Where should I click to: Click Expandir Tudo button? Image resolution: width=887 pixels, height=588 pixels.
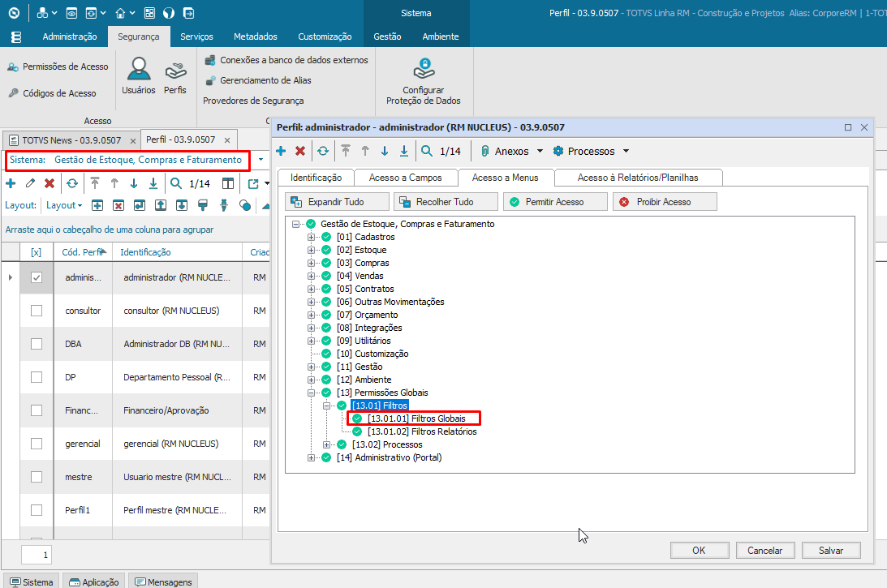[337, 202]
